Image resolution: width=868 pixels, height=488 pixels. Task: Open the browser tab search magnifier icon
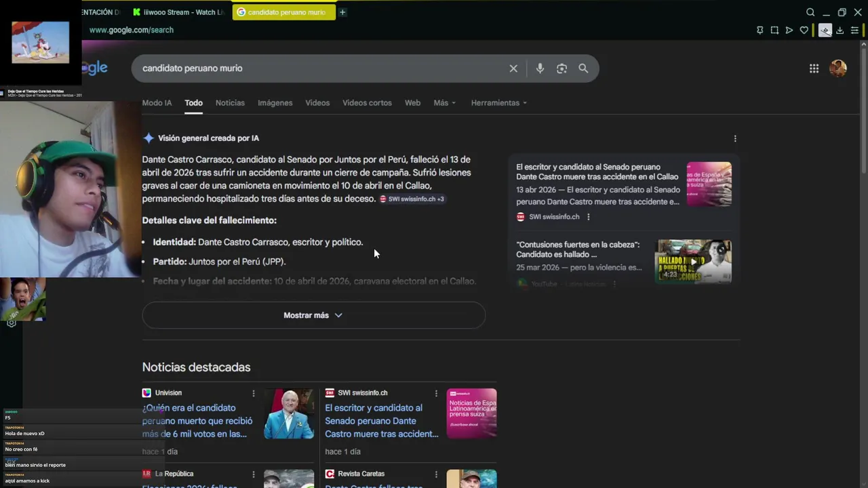click(810, 12)
